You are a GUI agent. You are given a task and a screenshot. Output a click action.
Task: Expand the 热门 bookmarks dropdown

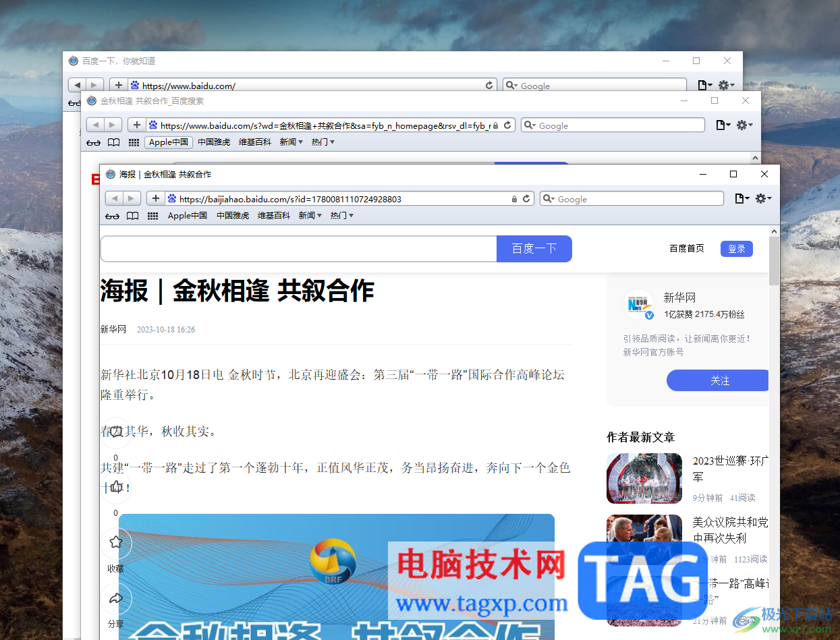(342, 215)
